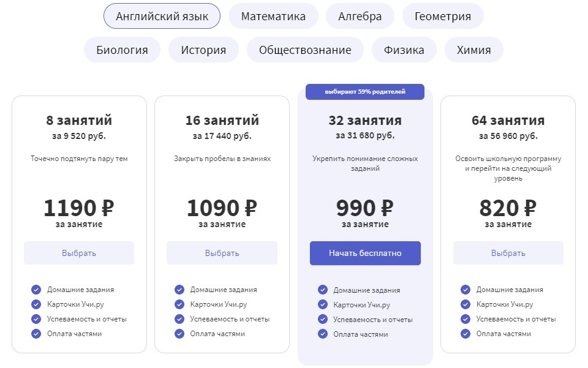Pick the Обществознание subject pill

coord(305,50)
